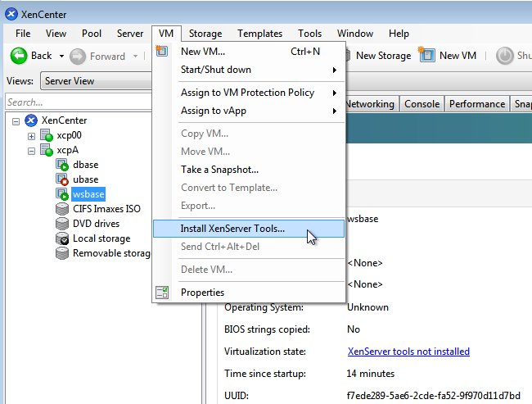Expand Assign to VM Protection Policy submenu
Screen dimensions: 532x404
[x=335, y=93]
